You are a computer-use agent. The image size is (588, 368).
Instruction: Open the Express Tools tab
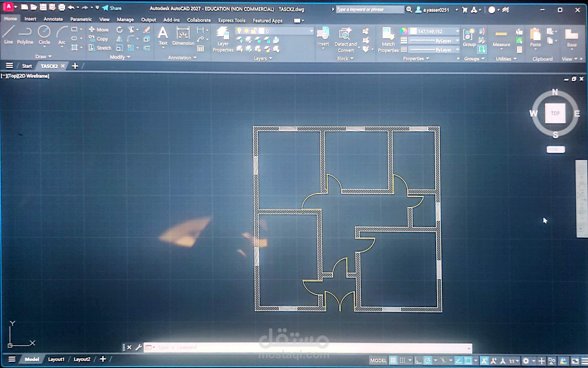[x=232, y=20]
